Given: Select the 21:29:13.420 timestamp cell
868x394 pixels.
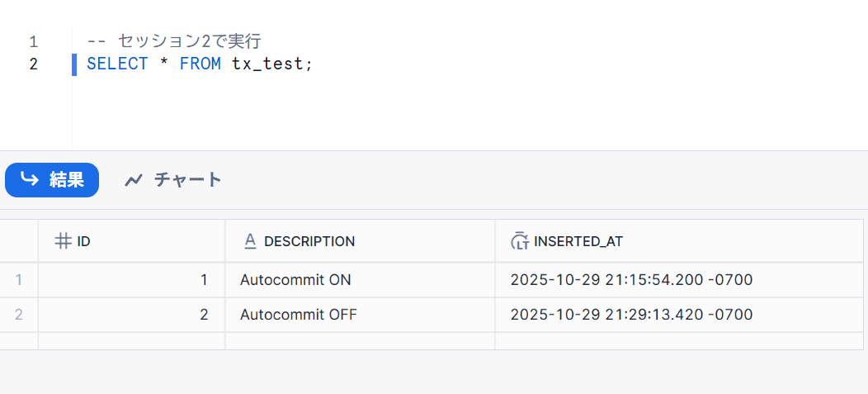Looking at the screenshot, I should pyautogui.click(x=631, y=315).
